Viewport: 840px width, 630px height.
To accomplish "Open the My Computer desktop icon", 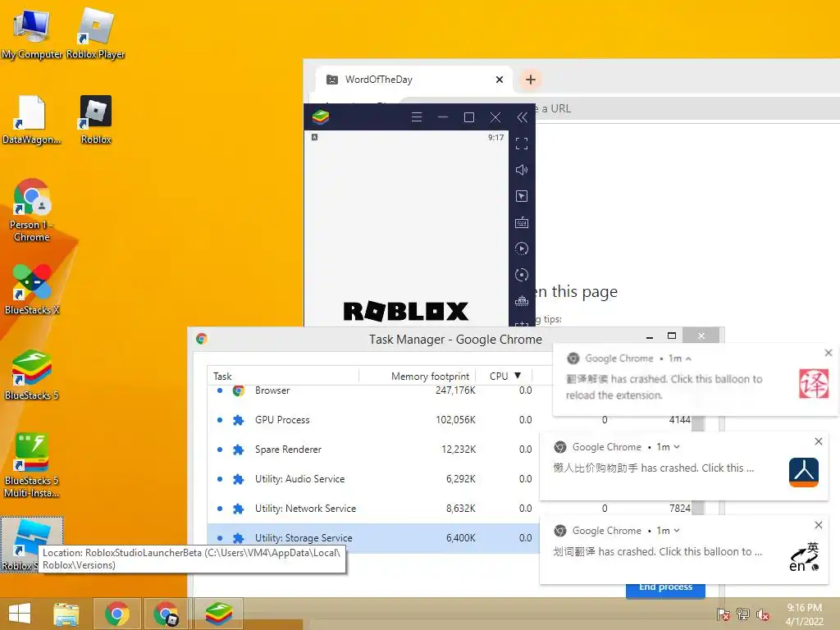I will point(32,33).
